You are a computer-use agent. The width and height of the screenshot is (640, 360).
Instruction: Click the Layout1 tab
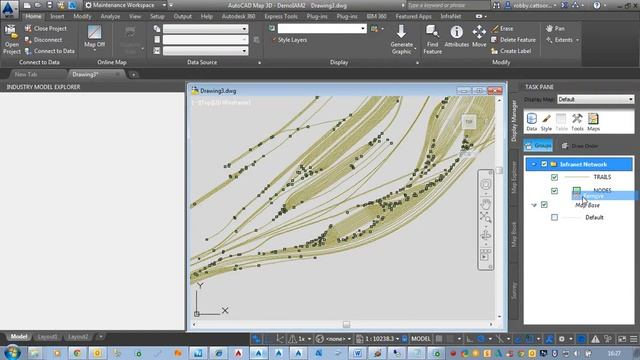[x=47, y=337]
